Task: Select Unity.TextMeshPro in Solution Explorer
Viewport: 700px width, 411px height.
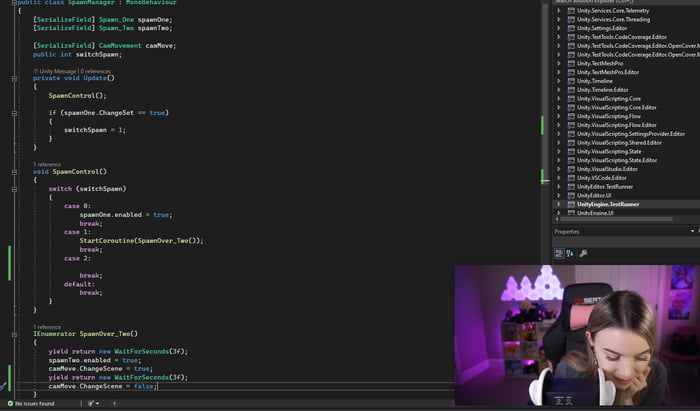Action: [600, 63]
